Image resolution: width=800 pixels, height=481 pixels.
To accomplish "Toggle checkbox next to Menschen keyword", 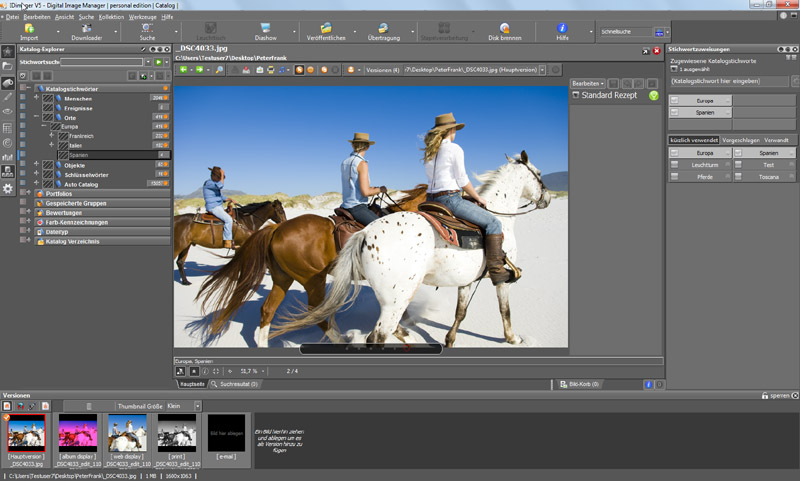I will click(23, 98).
